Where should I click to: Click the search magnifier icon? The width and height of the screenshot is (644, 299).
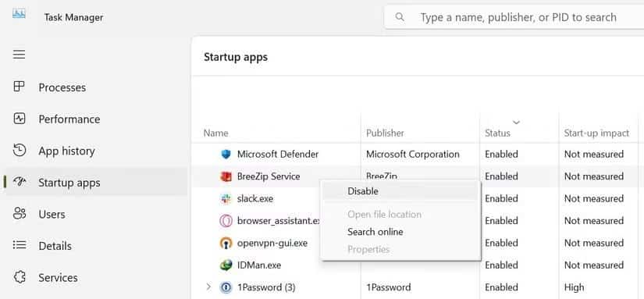(x=399, y=17)
